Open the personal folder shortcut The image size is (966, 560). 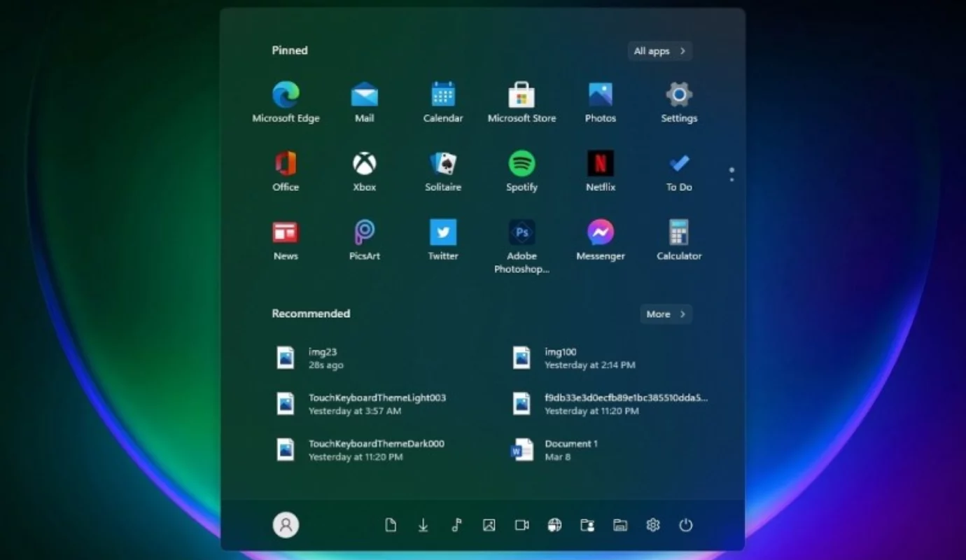click(587, 525)
